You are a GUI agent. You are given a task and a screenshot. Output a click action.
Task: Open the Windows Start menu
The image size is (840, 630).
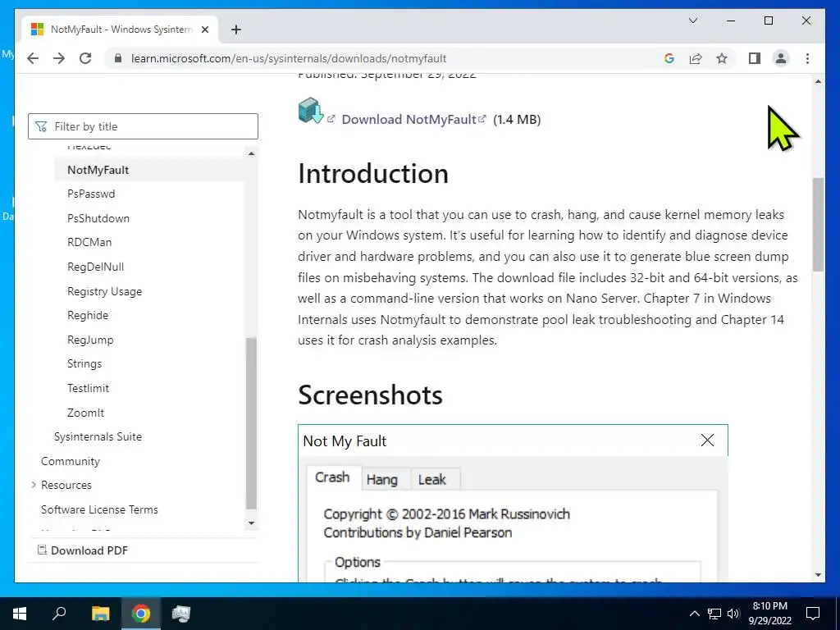tap(20, 614)
